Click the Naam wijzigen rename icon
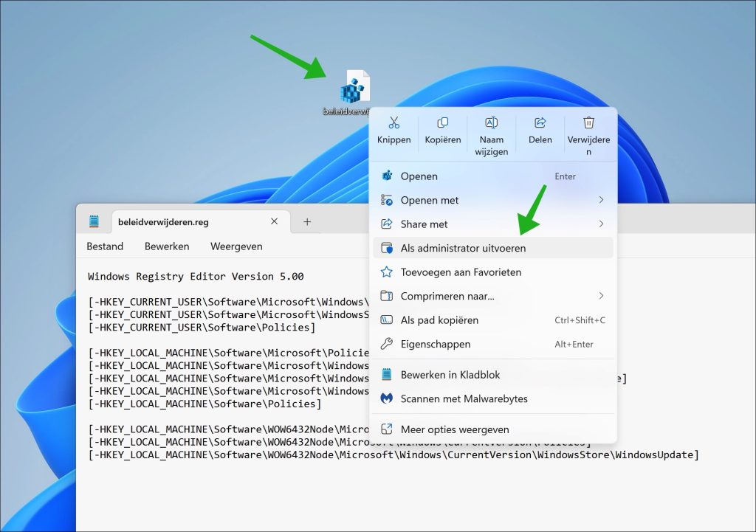The image size is (756, 532). [x=491, y=123]
